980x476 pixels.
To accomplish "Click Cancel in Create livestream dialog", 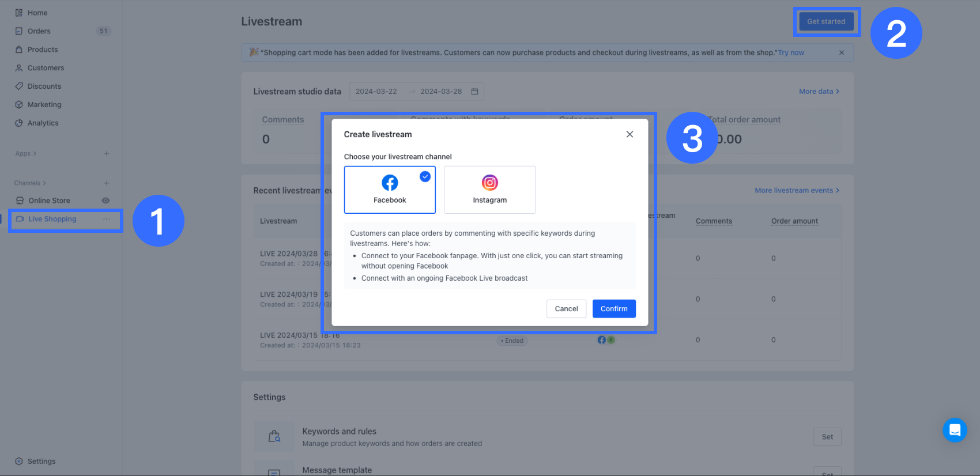I will click(566, 309).
